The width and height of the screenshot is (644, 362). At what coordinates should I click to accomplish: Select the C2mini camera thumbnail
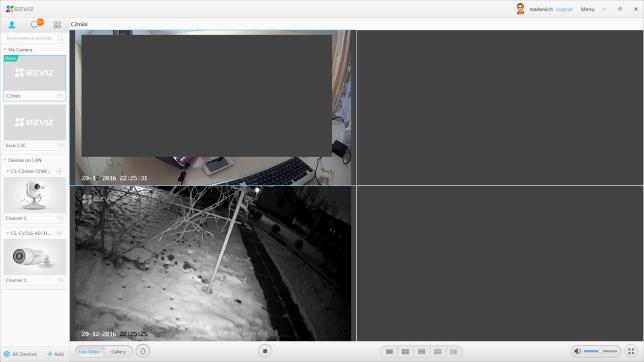click(x=34, y=73)
